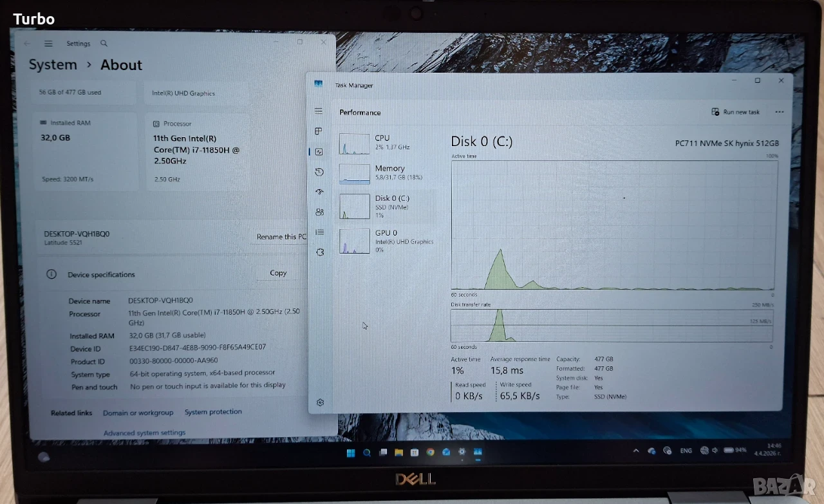Select CPU performance graph entry
This screenshot has width=824, height=504.
[x=386, y=143]
